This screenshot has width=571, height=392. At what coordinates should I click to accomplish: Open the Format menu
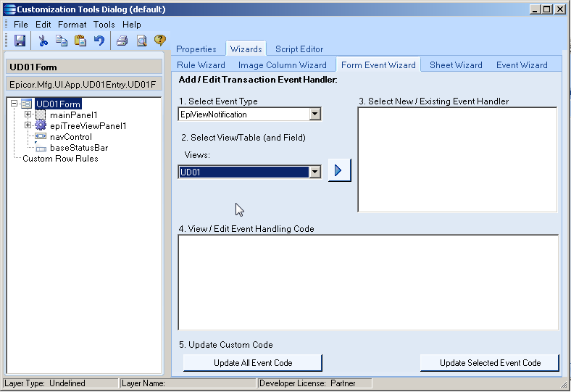coord(72,25)
